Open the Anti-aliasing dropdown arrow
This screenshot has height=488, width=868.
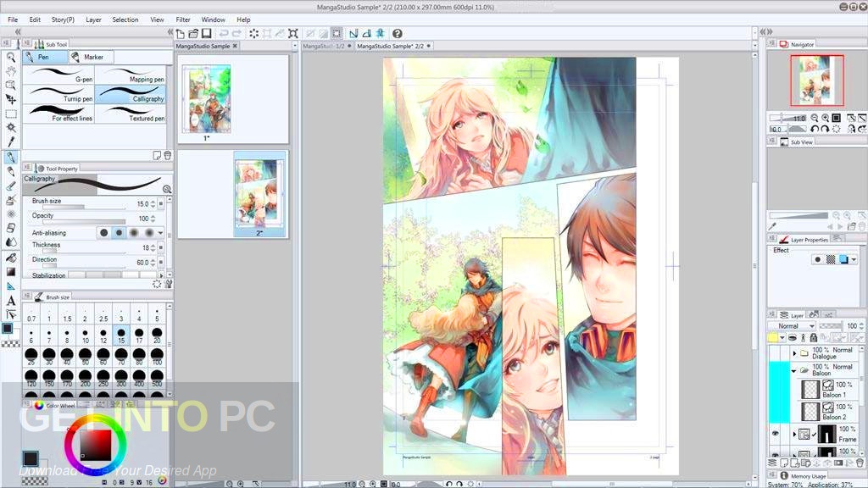(161, 233)
